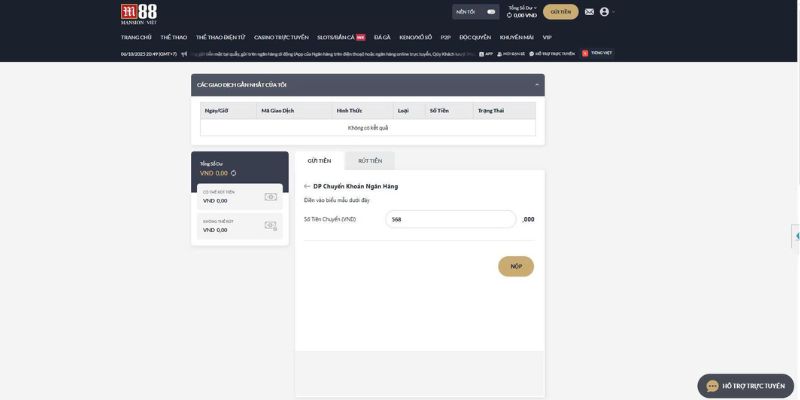
Task: Select the Gửi Tiền tab
Action: click(x=319, y=160)
